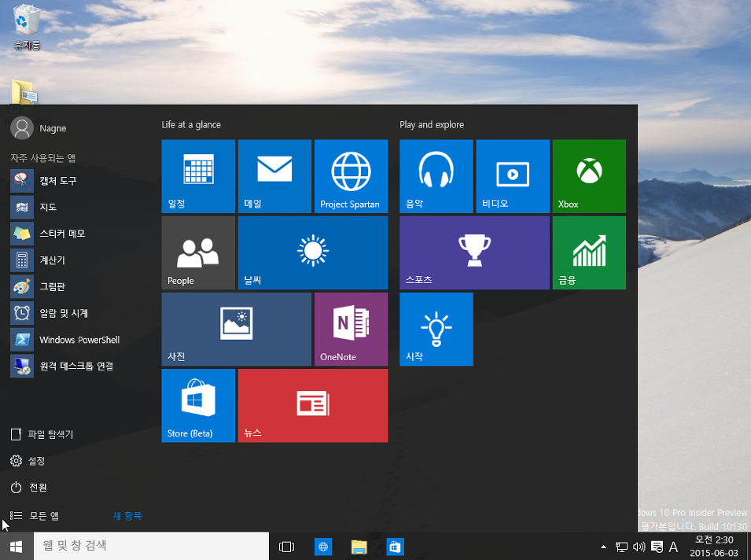Click the 자주 사용되는 앱 label

43,157
